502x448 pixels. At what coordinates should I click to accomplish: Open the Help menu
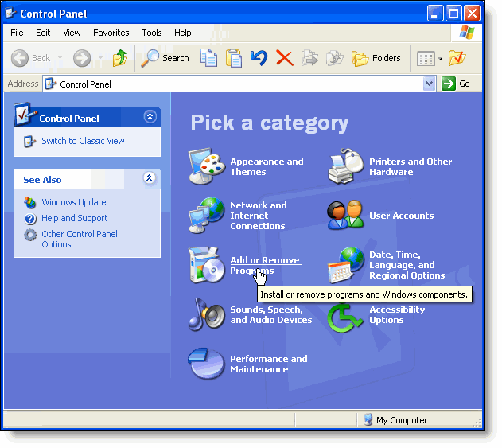tap(182, 33)
